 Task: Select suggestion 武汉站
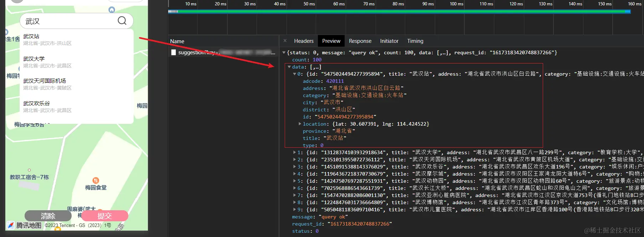76,40
